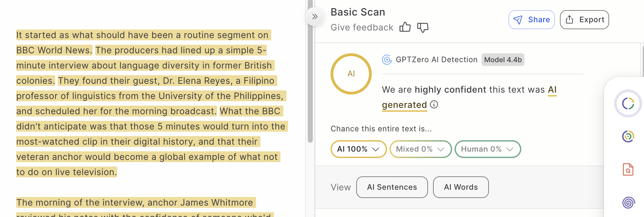Collapse the results panel with double-chevron

coord(315,16)
